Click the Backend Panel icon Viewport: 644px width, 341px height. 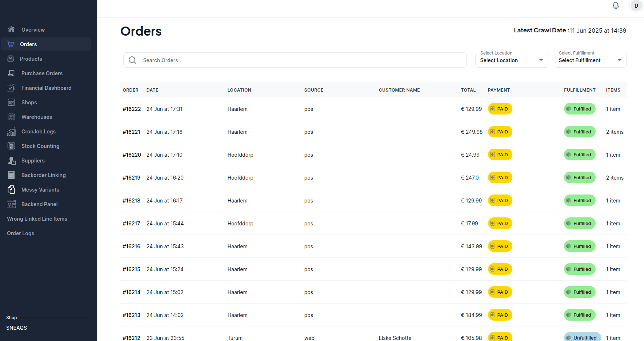point(11,204)
